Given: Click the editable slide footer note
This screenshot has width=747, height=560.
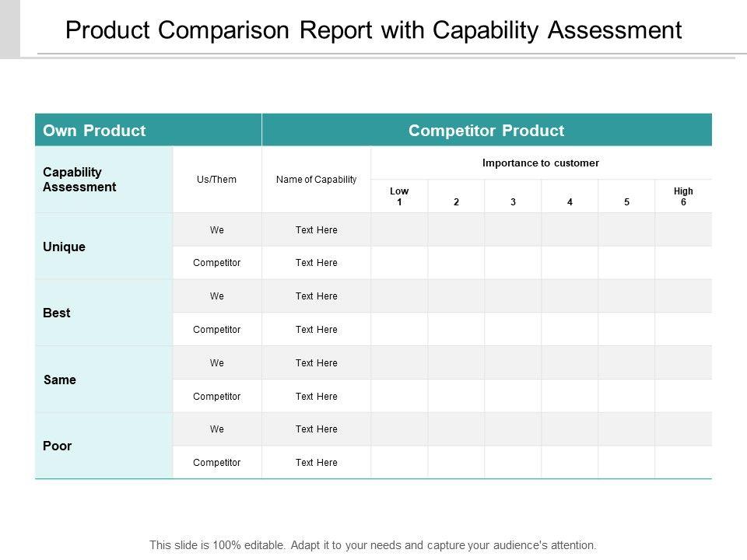Looking at the screenshot, I should (373, 545).
